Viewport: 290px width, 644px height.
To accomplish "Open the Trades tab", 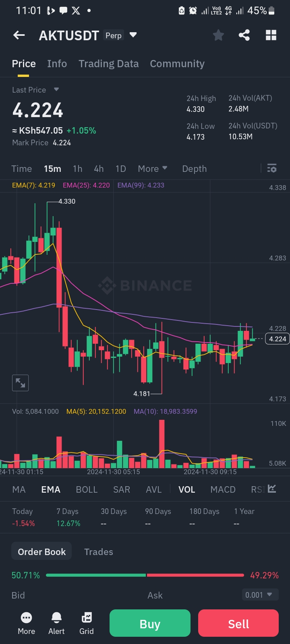I will [x=98, y=552].
